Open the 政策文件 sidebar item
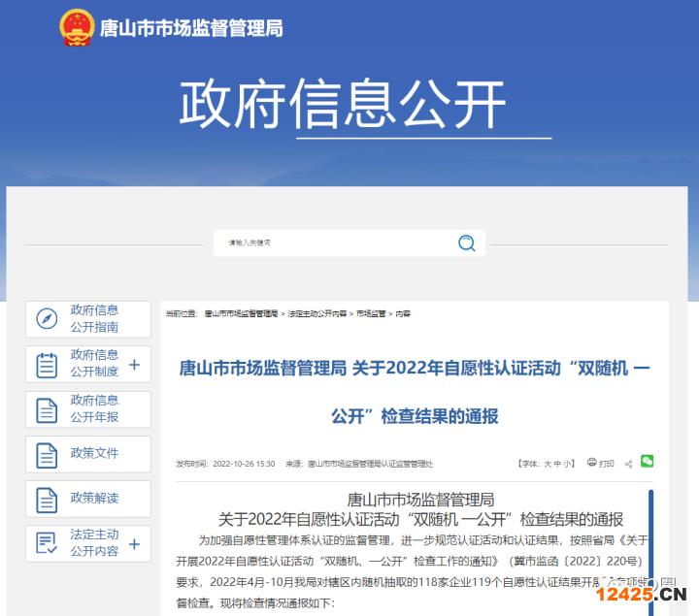This screenshot has height=616, width=699. tap(94, 454)
